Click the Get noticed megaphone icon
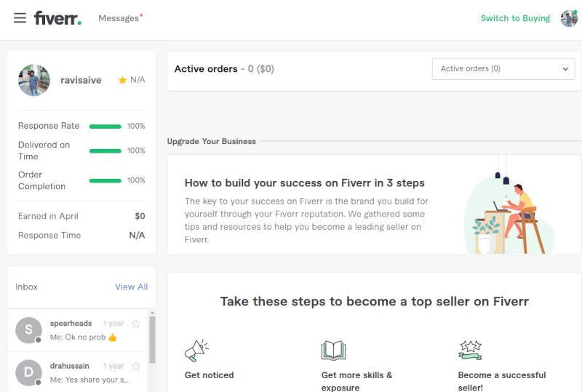This screenshot has height=392, width=582. tap(196, 351)
